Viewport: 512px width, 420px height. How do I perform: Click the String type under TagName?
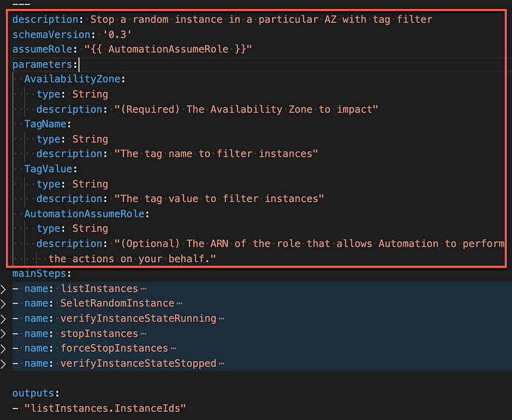(x=90, y=139)
